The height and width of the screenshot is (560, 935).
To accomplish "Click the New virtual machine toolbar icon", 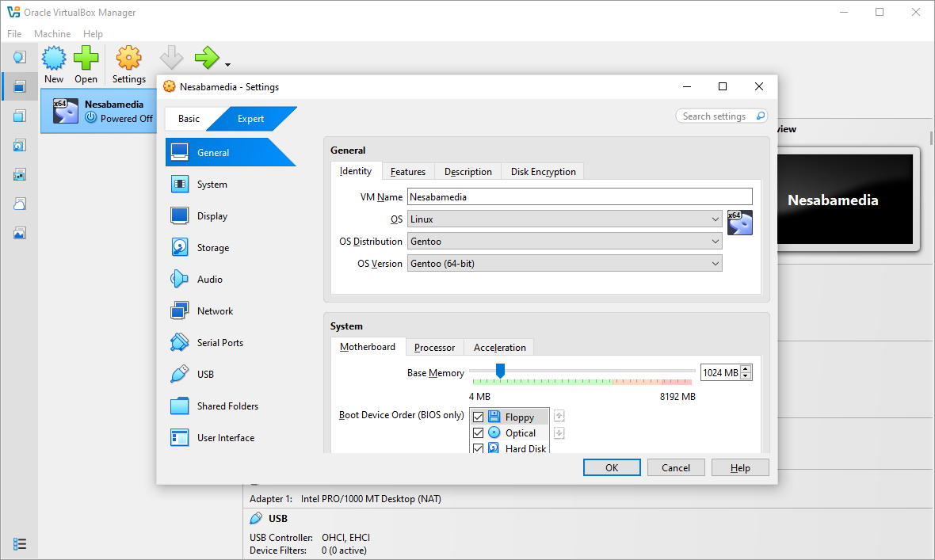I will click(x=54, y=59).
